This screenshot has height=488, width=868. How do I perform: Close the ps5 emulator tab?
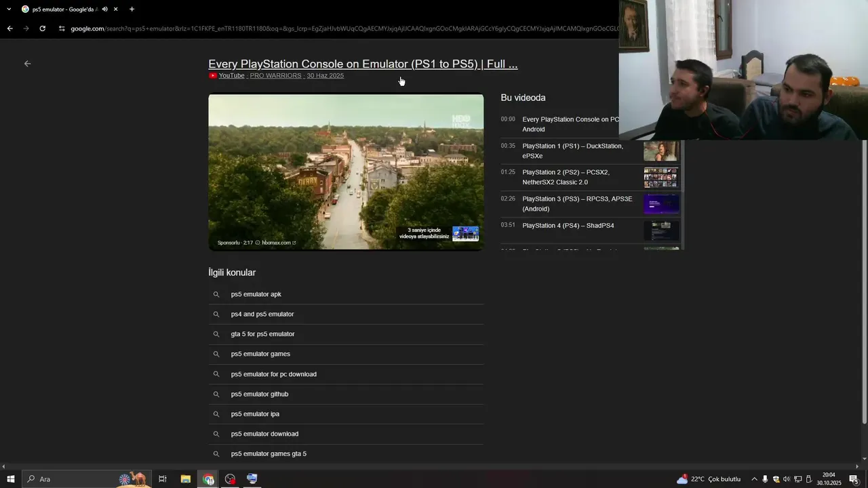coord(115,9)
